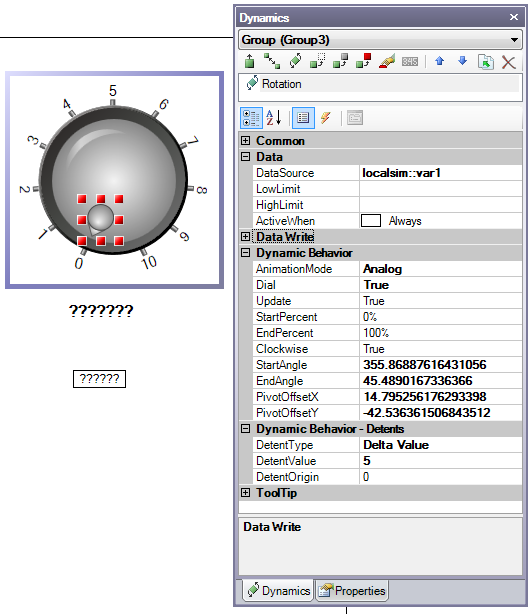Expand the ToolTip category
Image resolution: width=532 pixels, height=614 pixels.
tap(245, 493)
